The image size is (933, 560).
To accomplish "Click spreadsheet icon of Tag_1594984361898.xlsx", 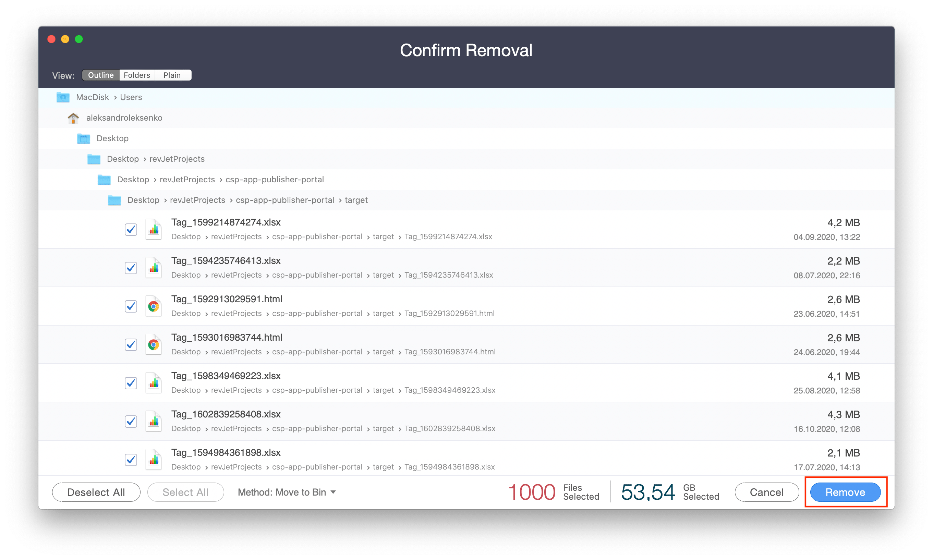I will (154, 460).
